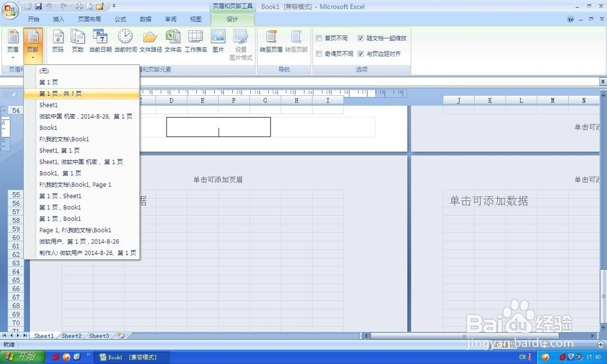
Task: Choose (无) none from footer list
Action: tap(82, 71)
